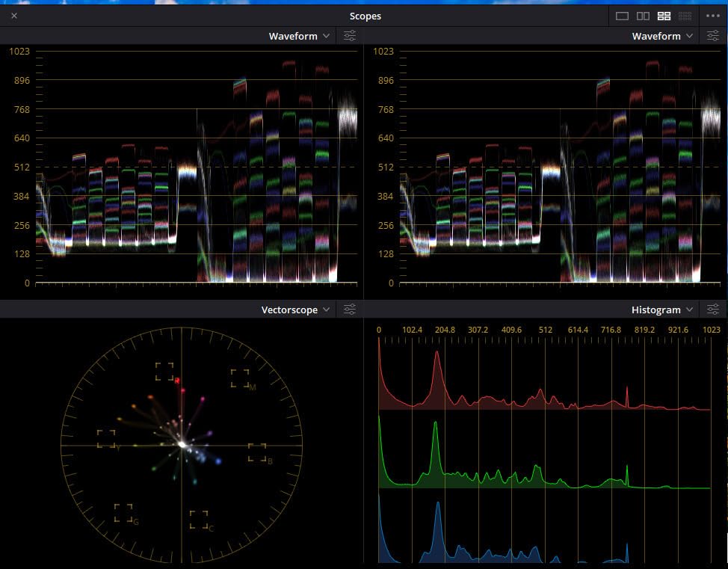This screenshot has height=569, width=728.
Task: Expand the left Waveform scope type dropdown
Action: pos(300,36)
